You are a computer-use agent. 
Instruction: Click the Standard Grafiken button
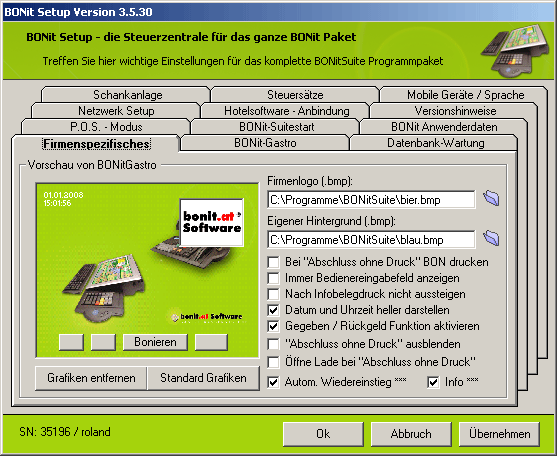coord(203,378)
